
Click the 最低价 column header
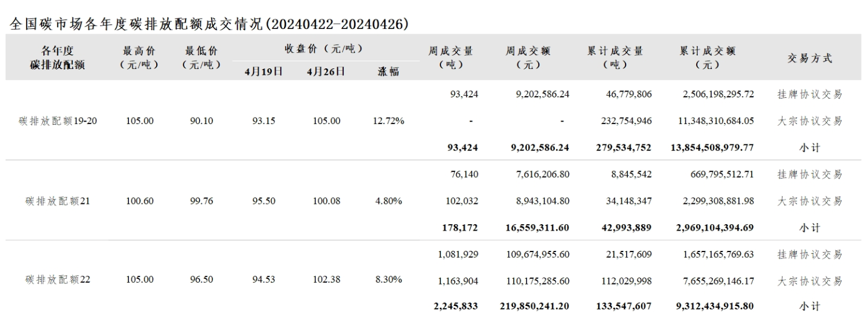201,58
